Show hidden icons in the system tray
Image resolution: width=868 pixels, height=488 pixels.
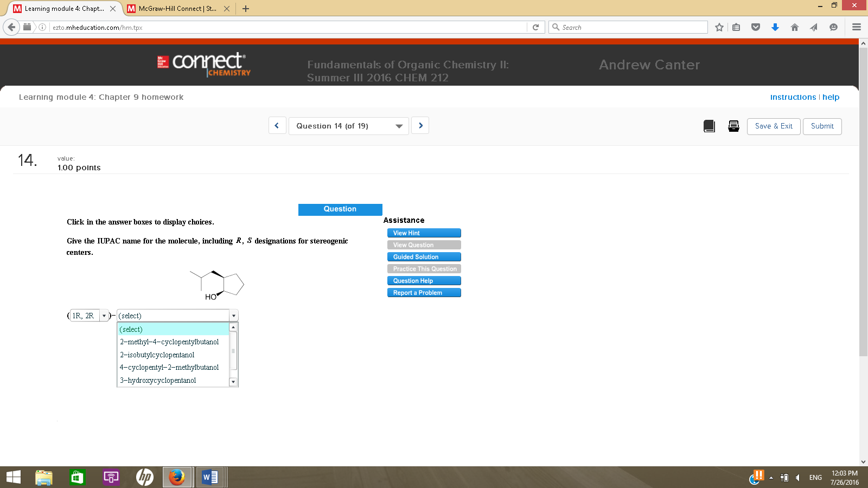770,478
